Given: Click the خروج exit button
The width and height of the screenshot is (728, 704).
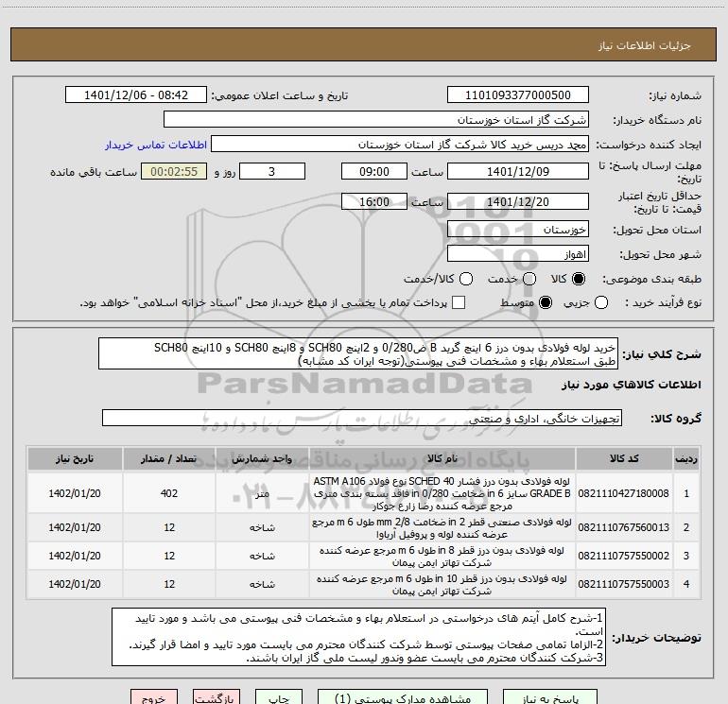Looking at the screenshot, I should click(154, 697).
